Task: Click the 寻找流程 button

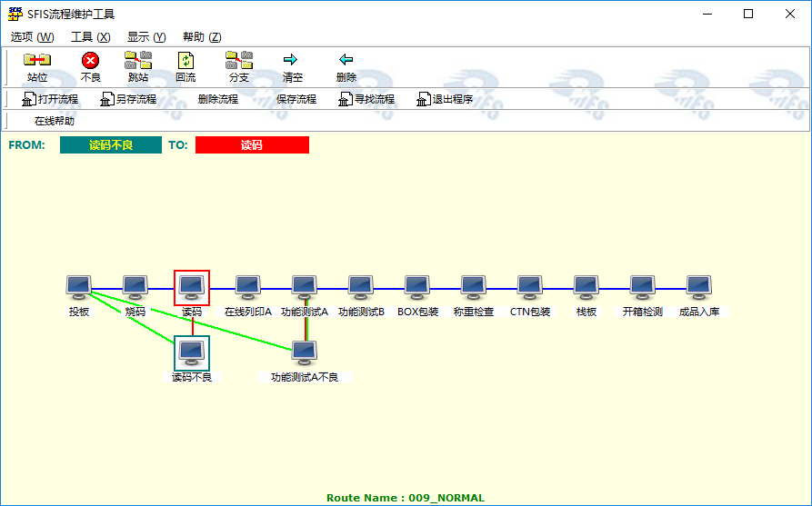Action: point(367,99)
